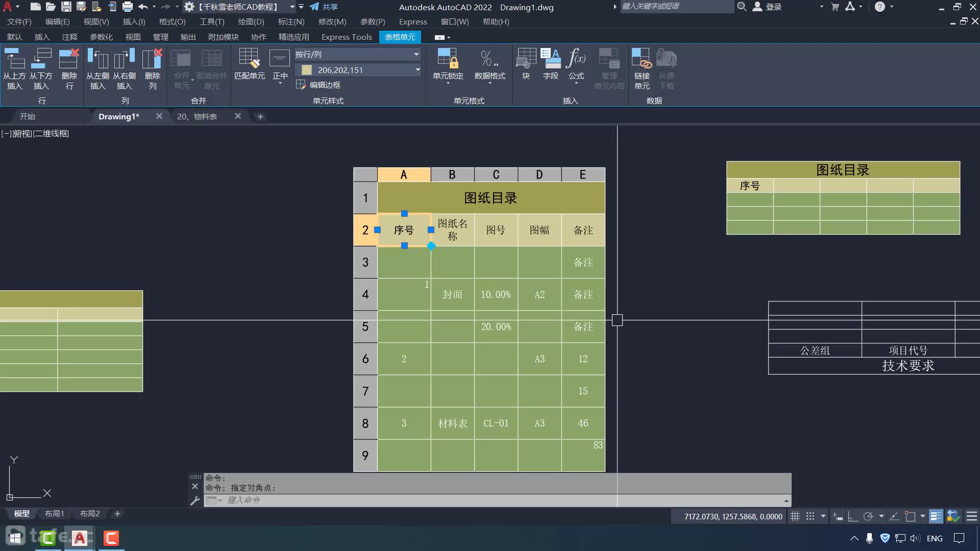Click the 登录 sign-in button

(x=767, y=7)
